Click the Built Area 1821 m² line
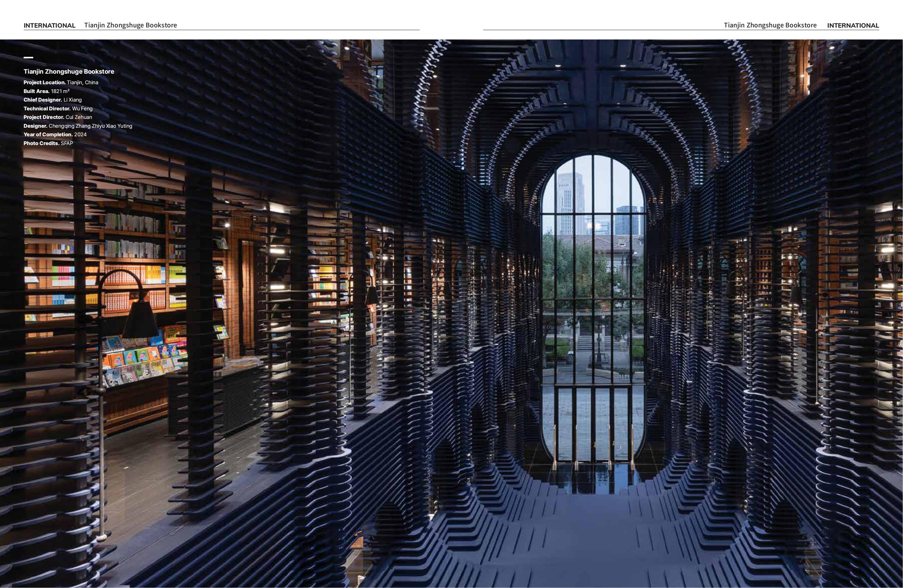Image resolution: width=903 pixels, height=588 pixels. [46, 91]
